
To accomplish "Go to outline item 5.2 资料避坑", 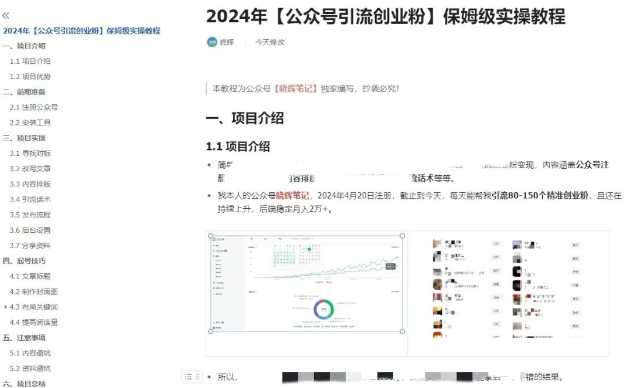I will pyautogui.click(x=30, y=368).
